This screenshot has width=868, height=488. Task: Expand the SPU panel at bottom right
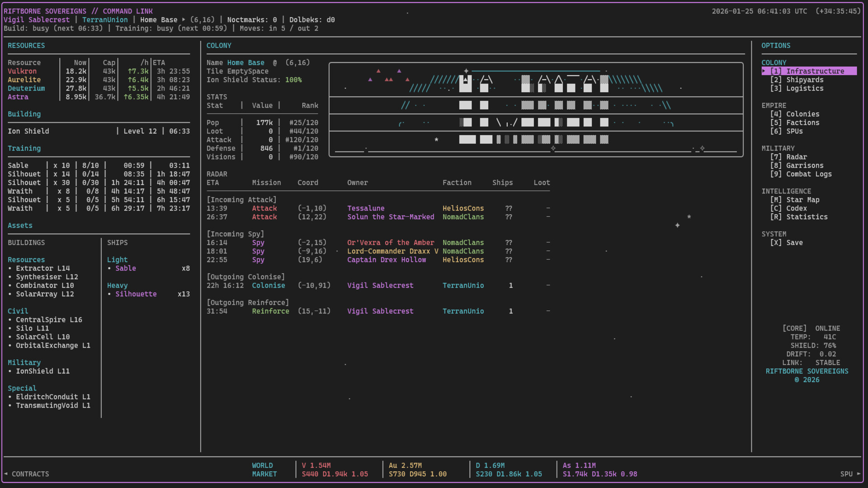[x=849, y=474]
